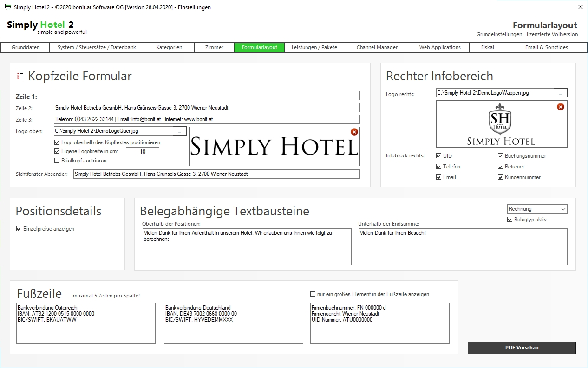
Task: Click the SH crest logo preview
Action: [x=502, y=124]
